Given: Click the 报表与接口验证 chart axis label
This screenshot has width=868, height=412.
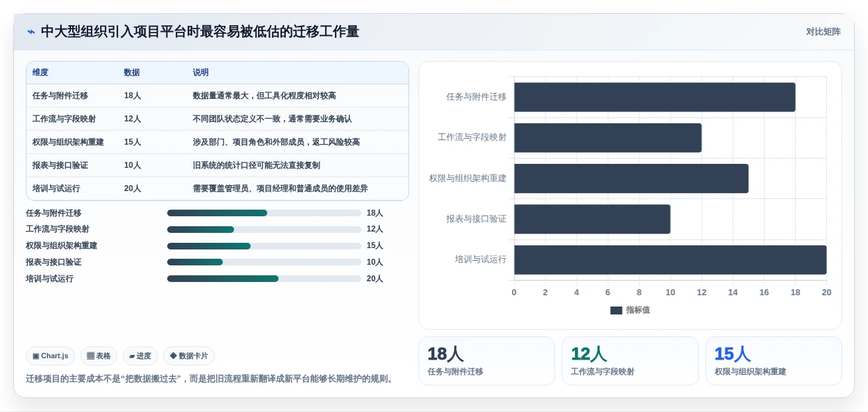Looking at the screenshot, I should click(x=476, y=219).
